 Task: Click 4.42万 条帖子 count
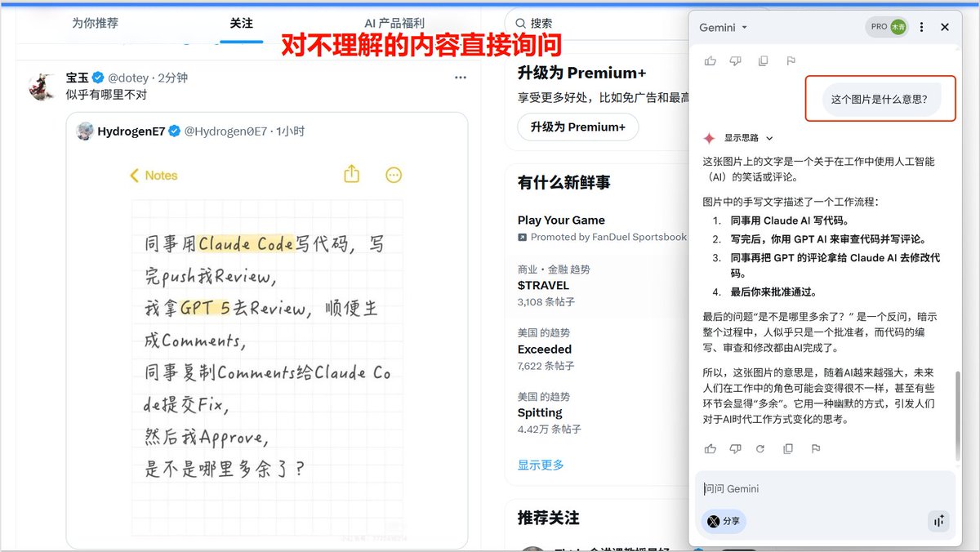[x=550, y=430]
